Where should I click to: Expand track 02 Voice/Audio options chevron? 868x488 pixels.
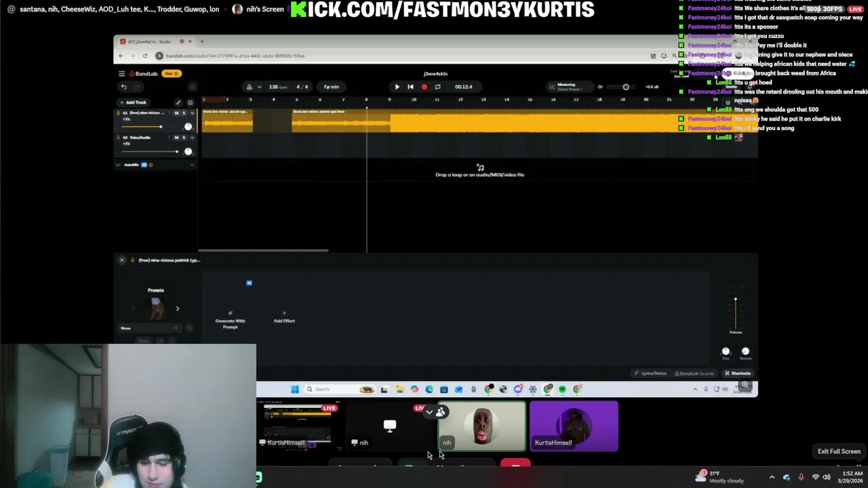coord(192,138)
